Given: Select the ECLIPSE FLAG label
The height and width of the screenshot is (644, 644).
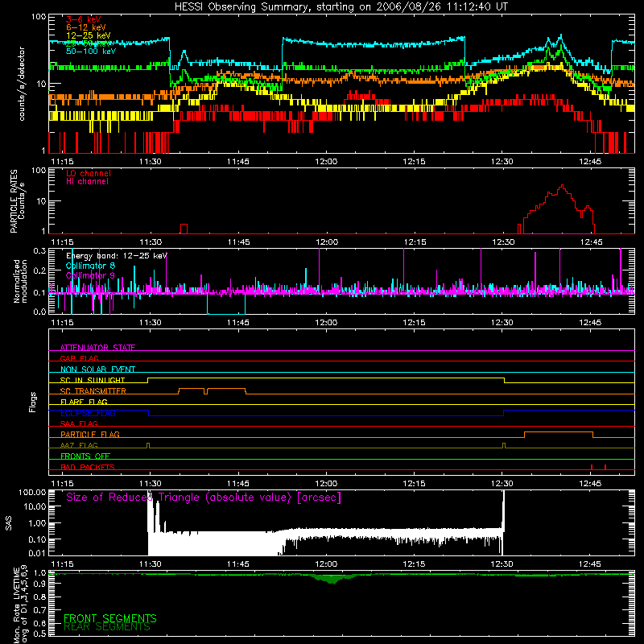Looking at the screenshot, I should 88,413.
